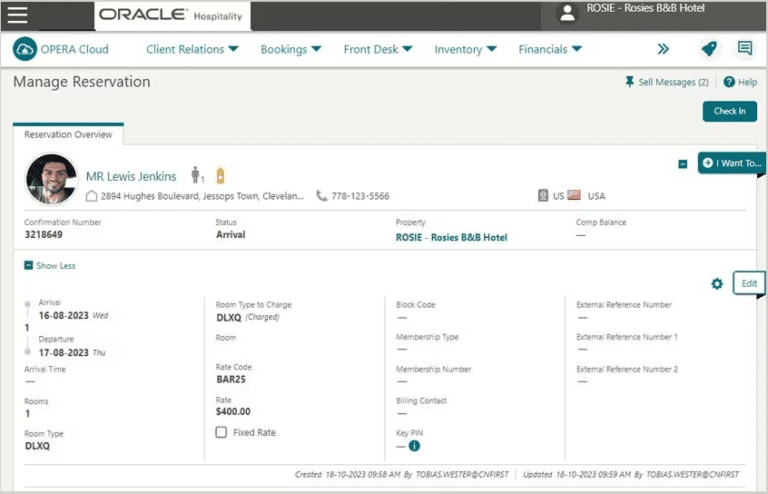This screenshot has width=768, height=494.
Task: Collapse the guest profile panel minus icon
Action: pyautogui.click(x=683, y=164)
